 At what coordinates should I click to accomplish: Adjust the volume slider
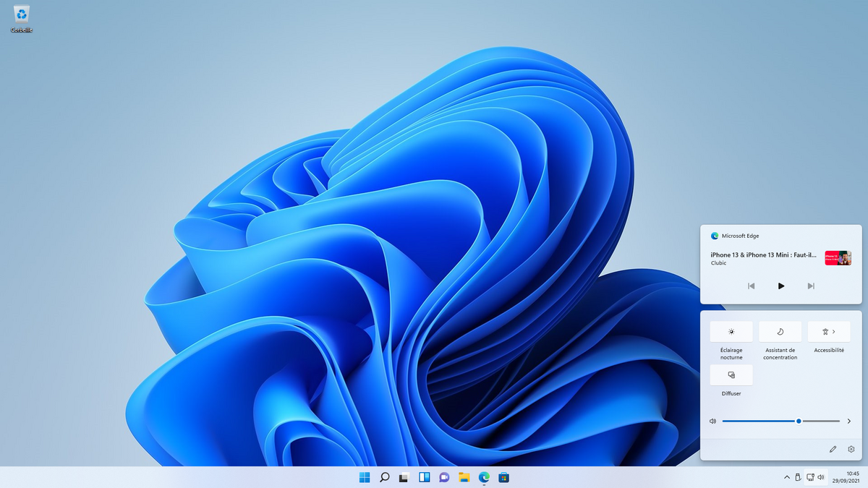[x=797, y=420]
